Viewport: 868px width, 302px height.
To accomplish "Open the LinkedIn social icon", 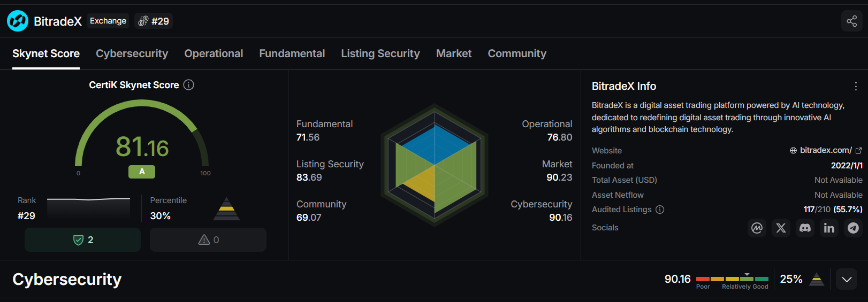I will point(829,228).
